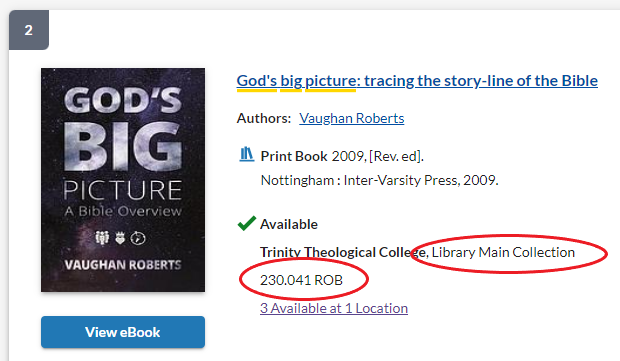Click the Nottingham Inter-Varsity Press publisher line
The width and height of the screenshot is (620, 361).
click(x=380, y=180)
